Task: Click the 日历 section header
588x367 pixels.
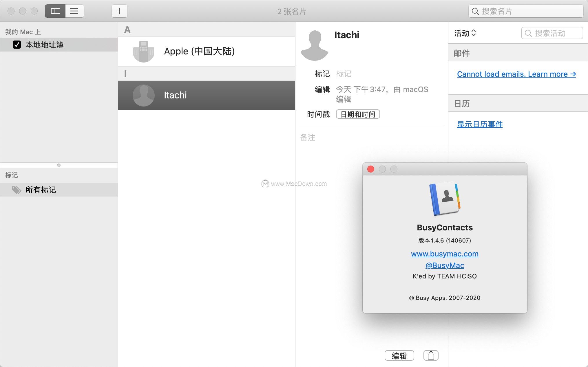Action: click(518, 103)
